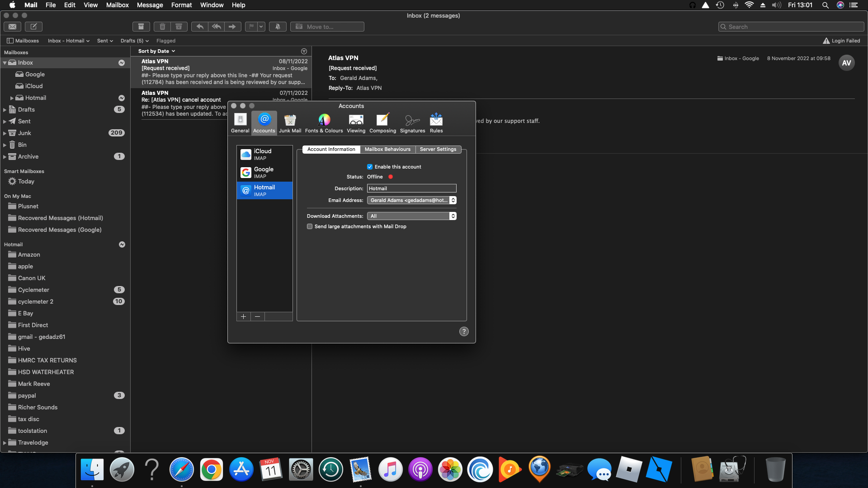The width and height of the screenshot is (868, 488).
Task: Click the Reply All toolbar arrow
Action: [217, 27]
